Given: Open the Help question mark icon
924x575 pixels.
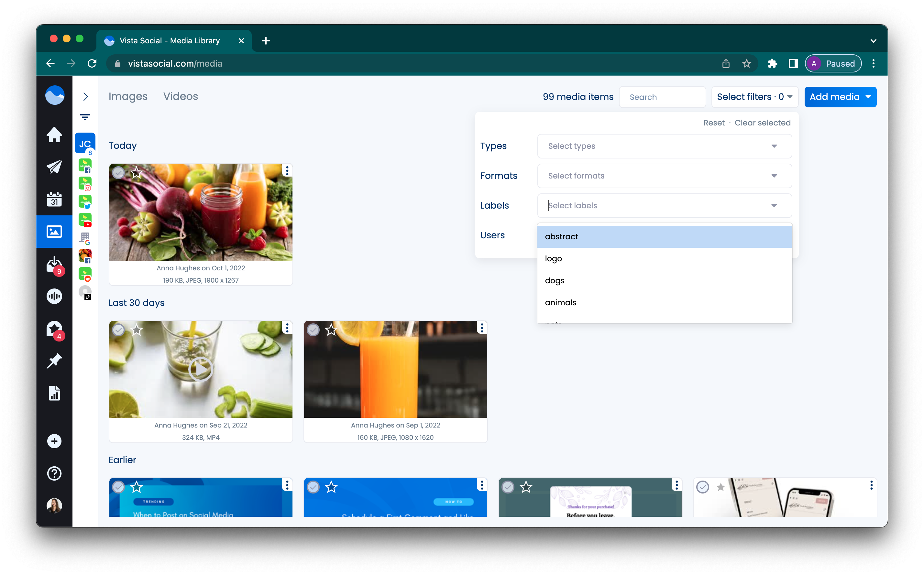Looking at the screenshot, I should coord(54,473).
